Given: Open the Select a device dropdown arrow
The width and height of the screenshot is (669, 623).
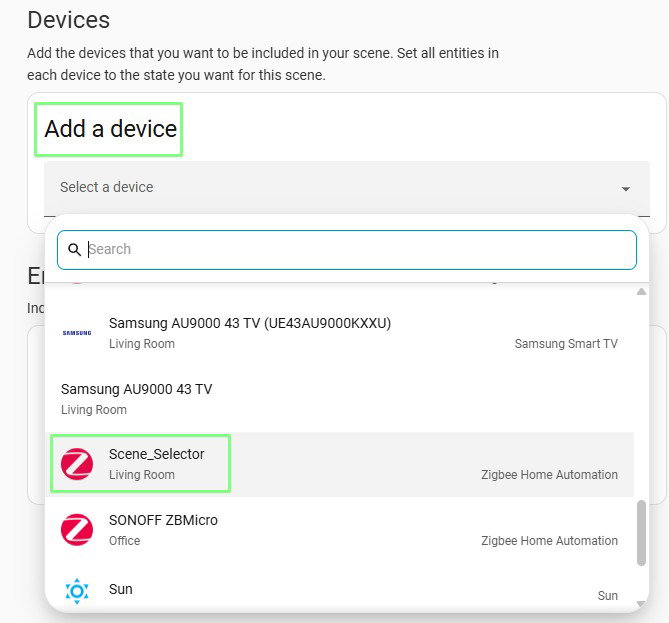Looking at the screenshot, I should pos(626,189).
